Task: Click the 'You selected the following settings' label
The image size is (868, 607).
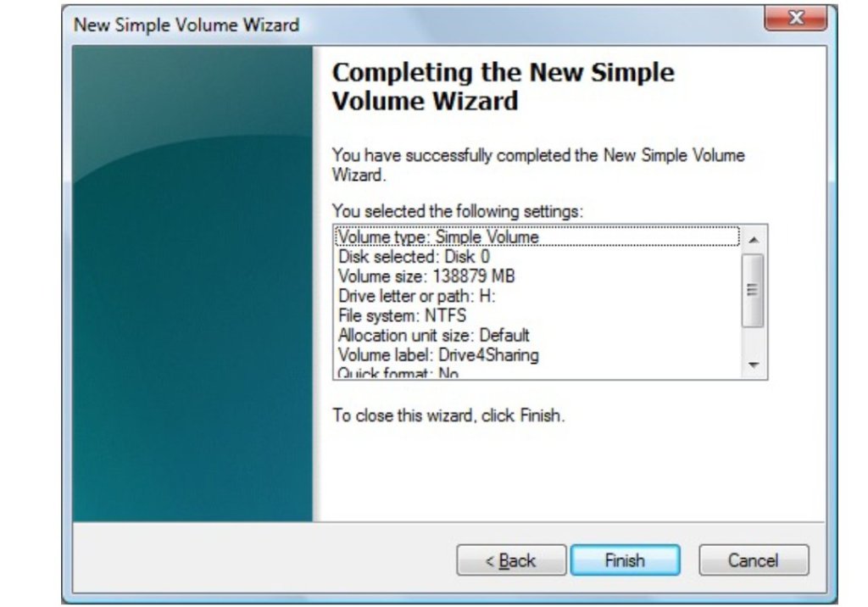Action: [457, 211]
